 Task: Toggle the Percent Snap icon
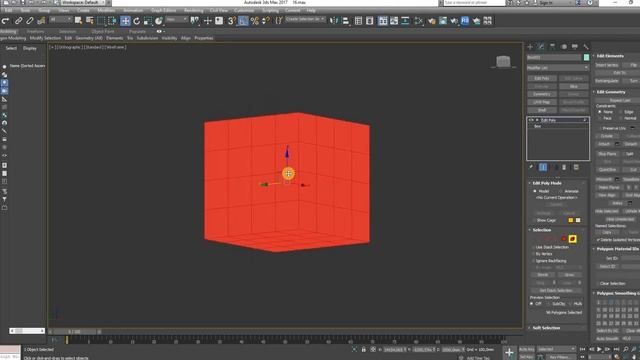coord(254,20)
